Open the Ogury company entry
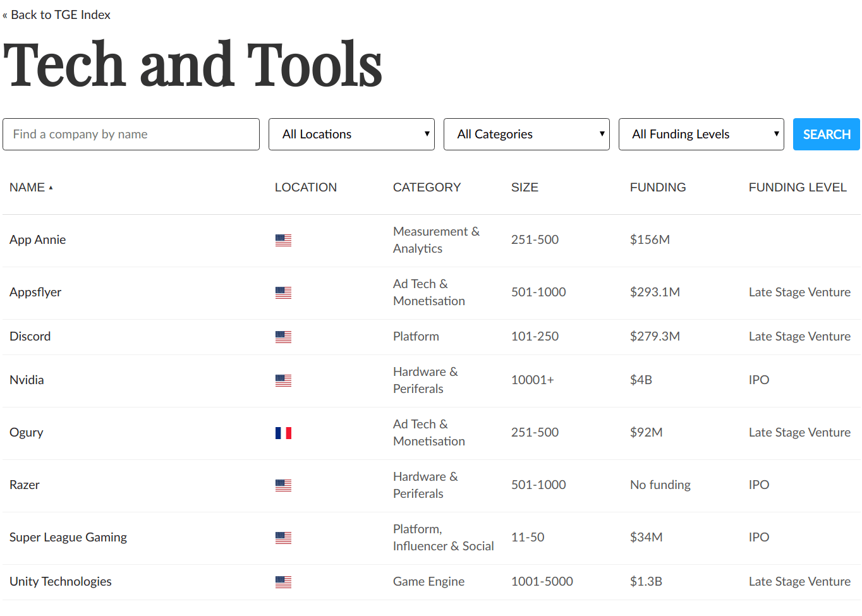862x616 pixels. 27,433
